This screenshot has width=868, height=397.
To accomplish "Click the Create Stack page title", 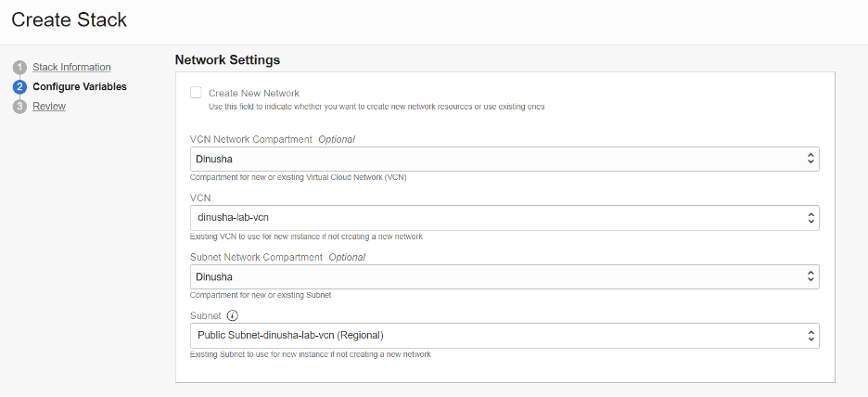I will [x=70, y=19].
